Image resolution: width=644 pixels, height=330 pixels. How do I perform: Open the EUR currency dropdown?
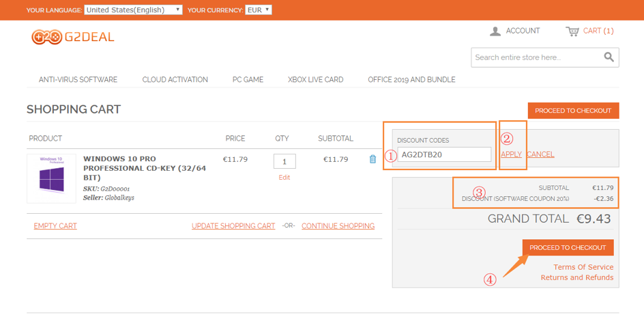[x=259, y=10]
